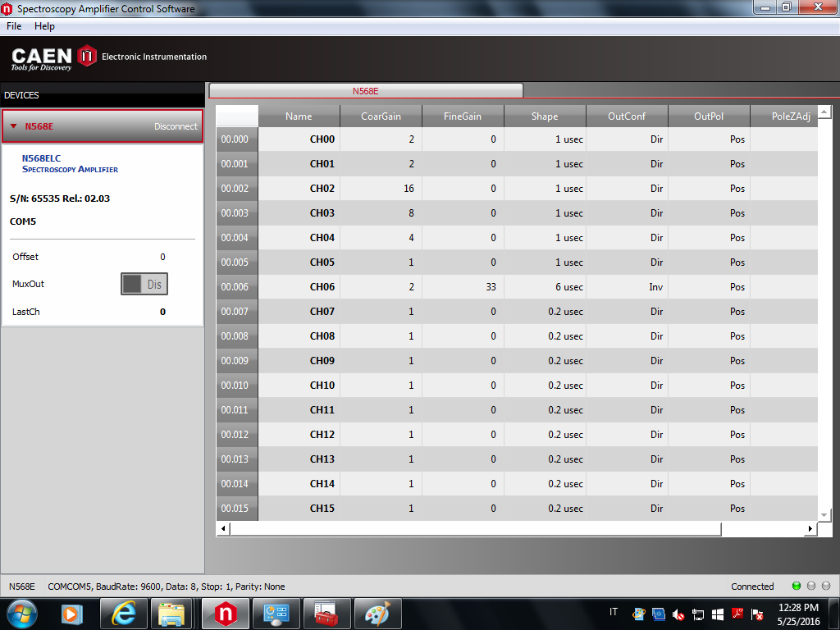Click the OutPol column header

[709, 116]
